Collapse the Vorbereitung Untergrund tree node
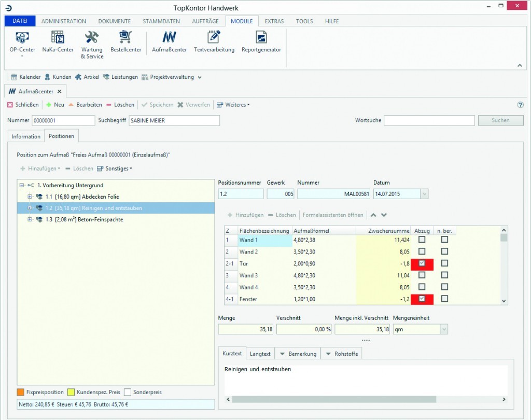 [x=22, y=185]
